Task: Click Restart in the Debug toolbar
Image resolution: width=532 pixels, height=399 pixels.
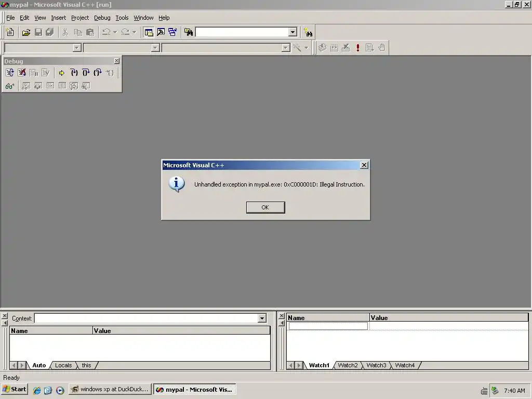Action: pos(10,73)
